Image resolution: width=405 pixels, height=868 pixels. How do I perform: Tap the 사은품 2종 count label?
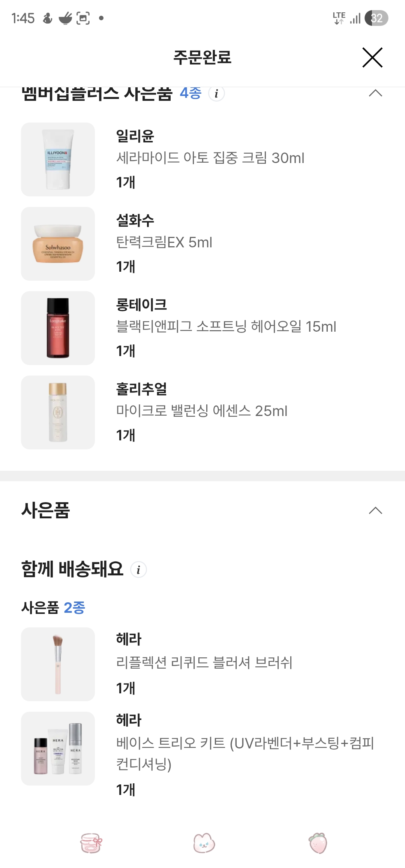(53, 608)
